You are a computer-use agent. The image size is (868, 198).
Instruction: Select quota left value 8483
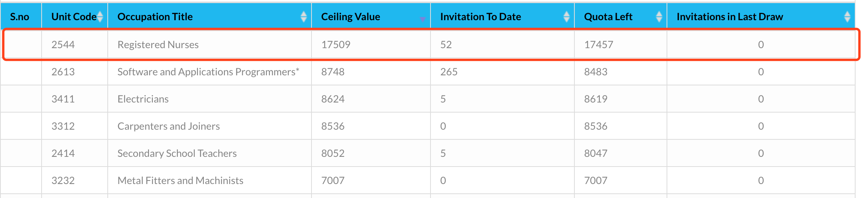click(x=595, y=72)
